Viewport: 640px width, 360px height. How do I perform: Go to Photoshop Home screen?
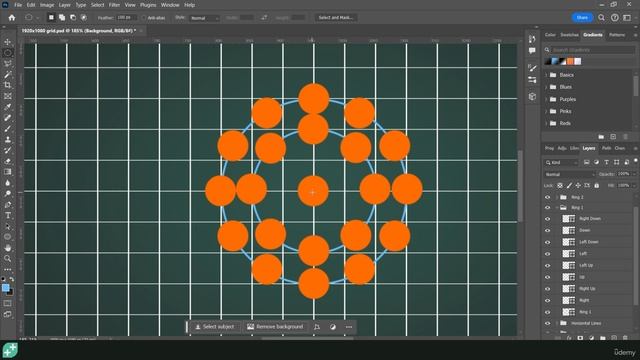click(x=12, y=18)
